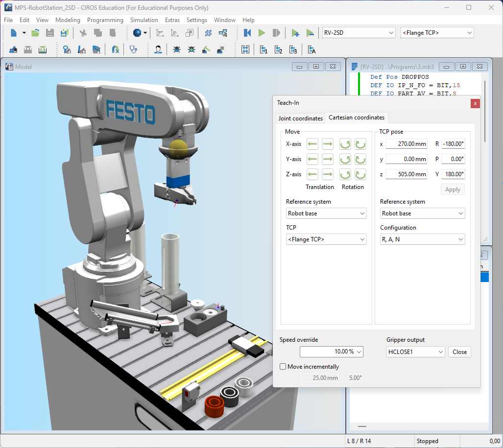Click the compile hammer icon
This screenshot has width=503, height=448.
pos(206,50)
